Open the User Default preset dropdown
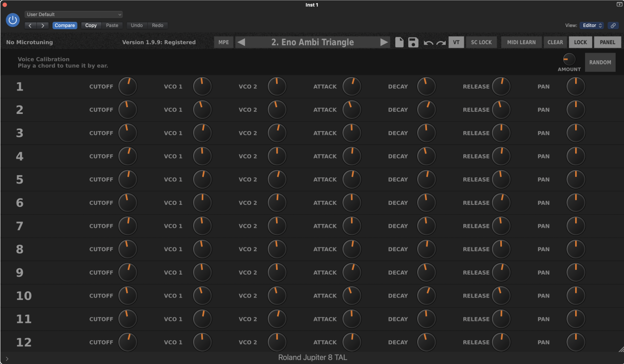Viewport: 624px width, 364px height. [74, 15]
